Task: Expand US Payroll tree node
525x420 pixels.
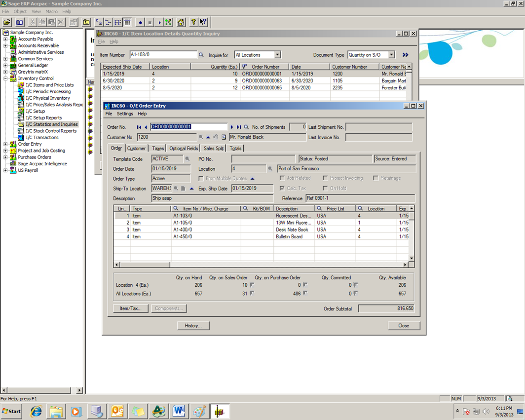Action: pos(5,170)
